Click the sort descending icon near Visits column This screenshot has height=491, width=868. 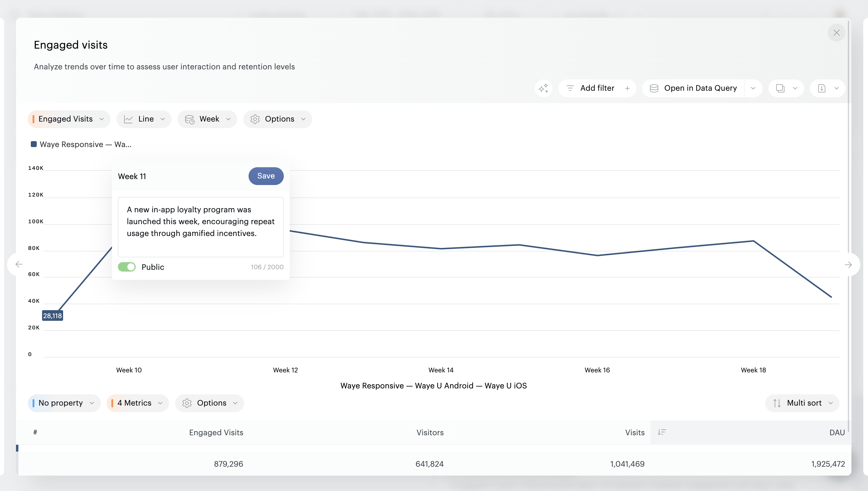tap(662, 432)
